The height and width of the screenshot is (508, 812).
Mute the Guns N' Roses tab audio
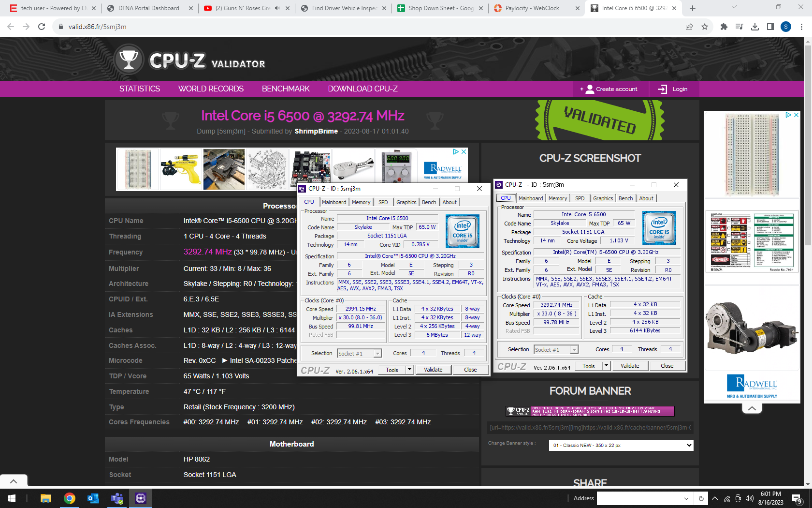click(277, 8)
